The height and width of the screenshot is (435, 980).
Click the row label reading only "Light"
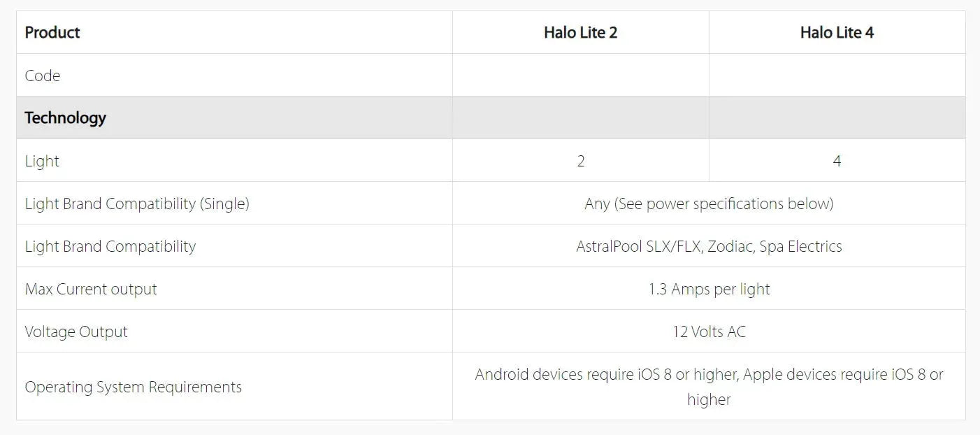[42, 161]
